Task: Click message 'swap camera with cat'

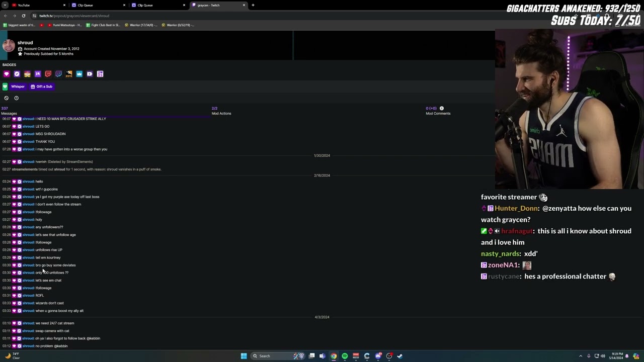Action: click(52, 331)
